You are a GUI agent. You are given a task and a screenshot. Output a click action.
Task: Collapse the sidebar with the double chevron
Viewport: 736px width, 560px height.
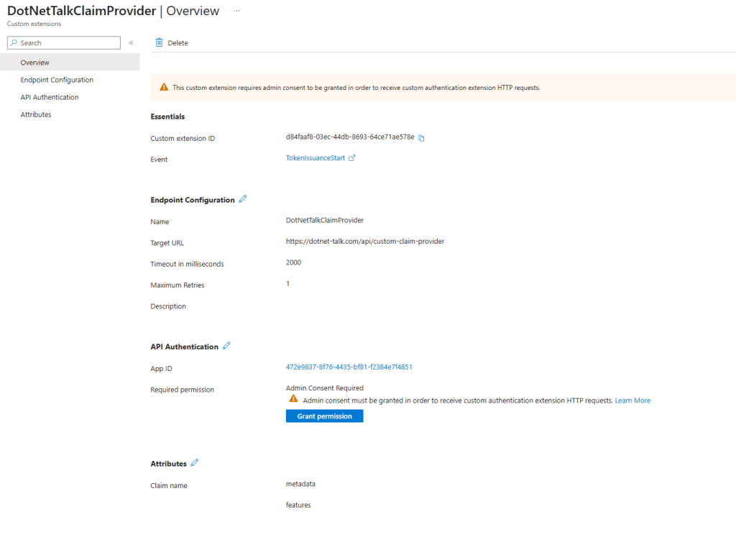(131, 42)
